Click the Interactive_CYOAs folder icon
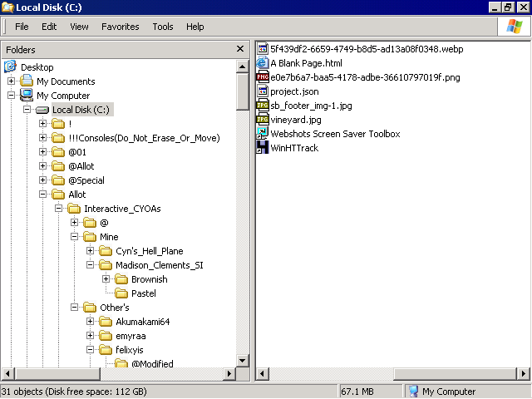The image size is (532, 399). click(74, 209)
